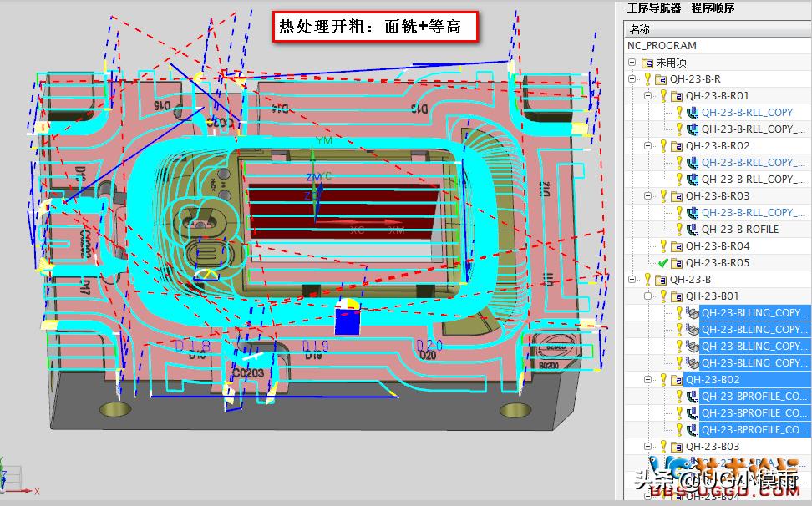Viewport: 812px width, 506px height.
Task: Collapse the QH-23-B01 program group
Action: [647, 296]
